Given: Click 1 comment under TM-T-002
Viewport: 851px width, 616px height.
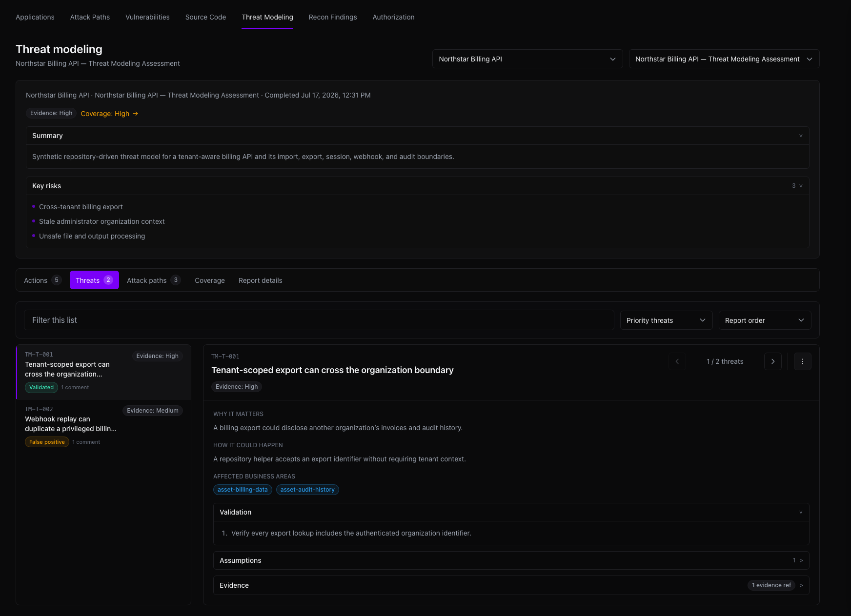Looking at the screenshot, I should coord(86,442).
